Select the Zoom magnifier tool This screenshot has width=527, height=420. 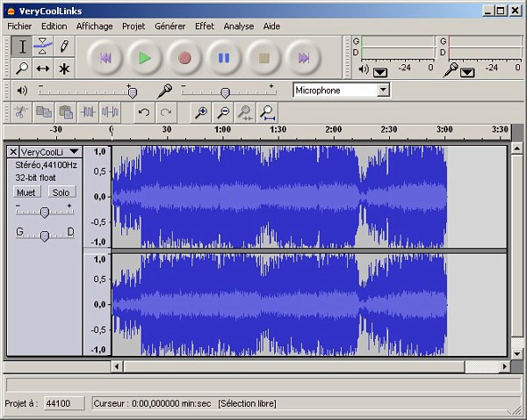tap(22, 69)
